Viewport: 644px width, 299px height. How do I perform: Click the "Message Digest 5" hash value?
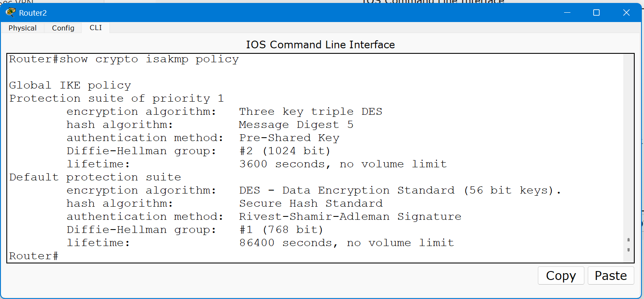[x=296, y=125]
